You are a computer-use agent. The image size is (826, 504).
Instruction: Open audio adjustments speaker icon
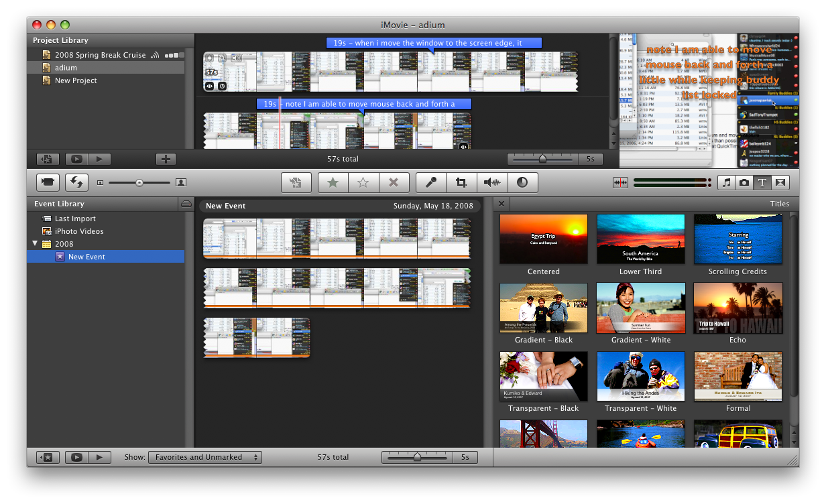[x=492, y=182]
